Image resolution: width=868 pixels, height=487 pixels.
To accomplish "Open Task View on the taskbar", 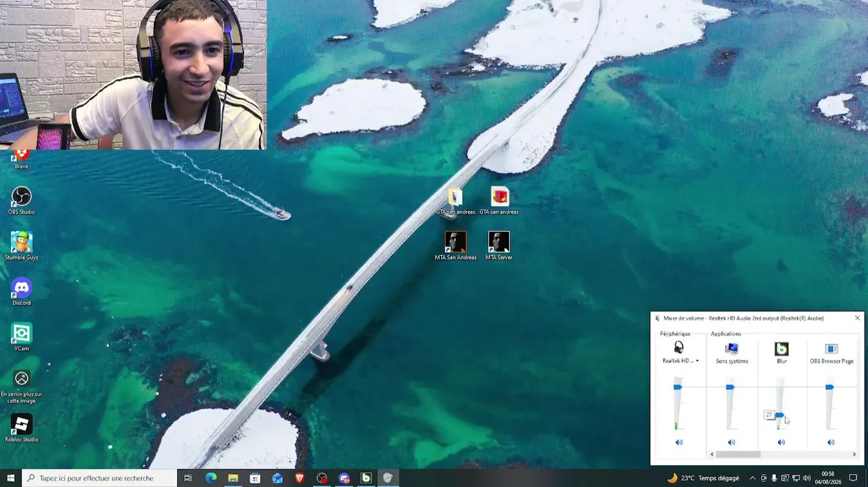I will click(188, 478).
